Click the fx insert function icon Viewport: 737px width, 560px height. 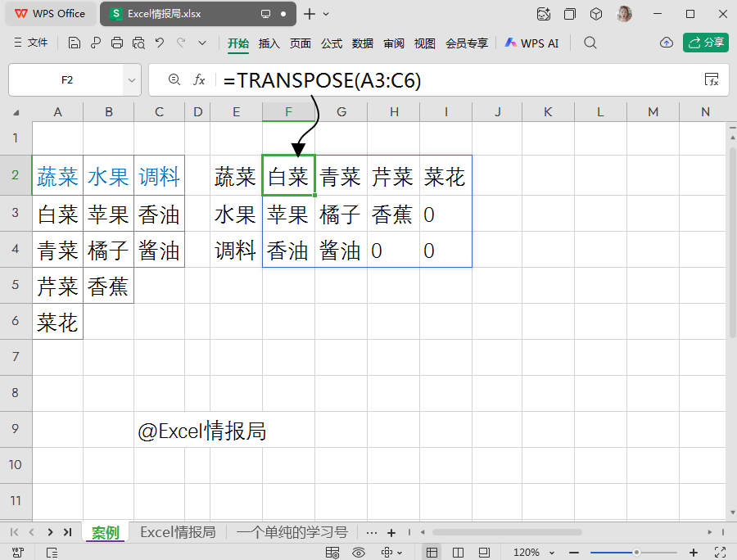(x=199, y=80)
